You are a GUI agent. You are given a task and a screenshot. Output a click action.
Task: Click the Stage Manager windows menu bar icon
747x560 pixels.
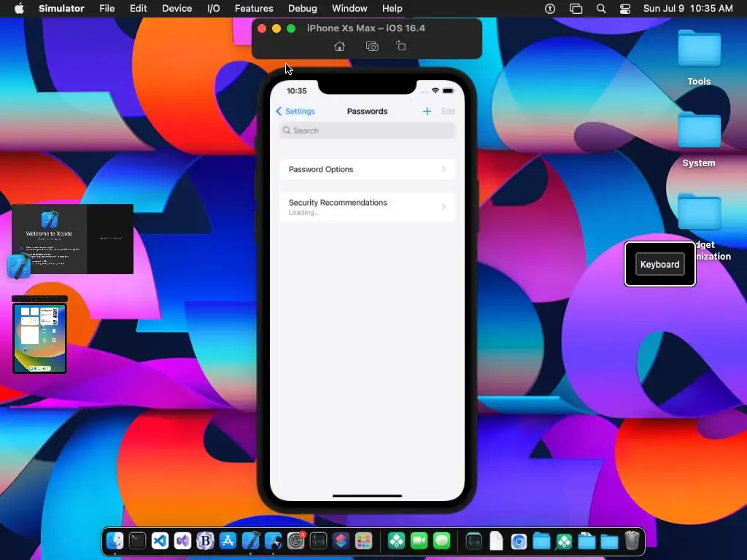(576, 9)
